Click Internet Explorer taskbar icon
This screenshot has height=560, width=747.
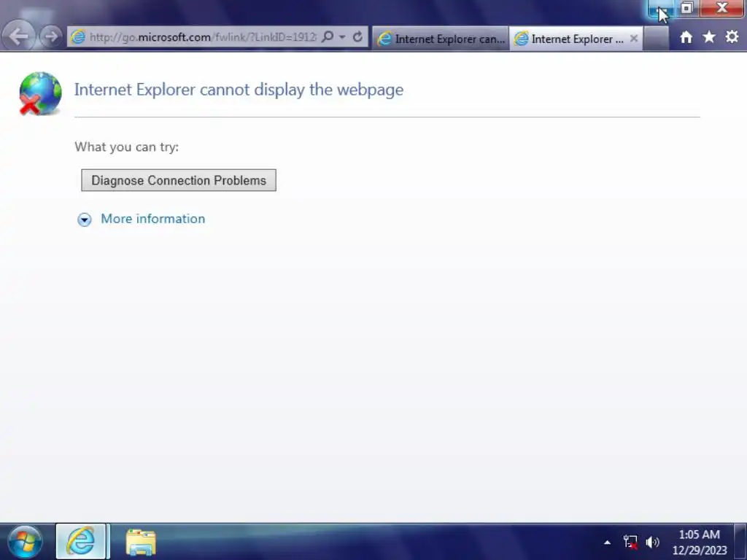coord(80,542)
